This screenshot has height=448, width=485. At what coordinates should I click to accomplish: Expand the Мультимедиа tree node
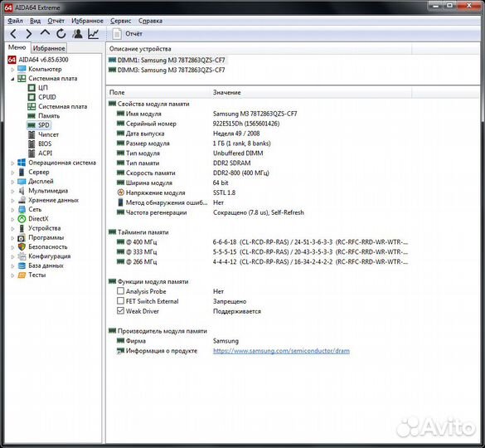(12, 191)
